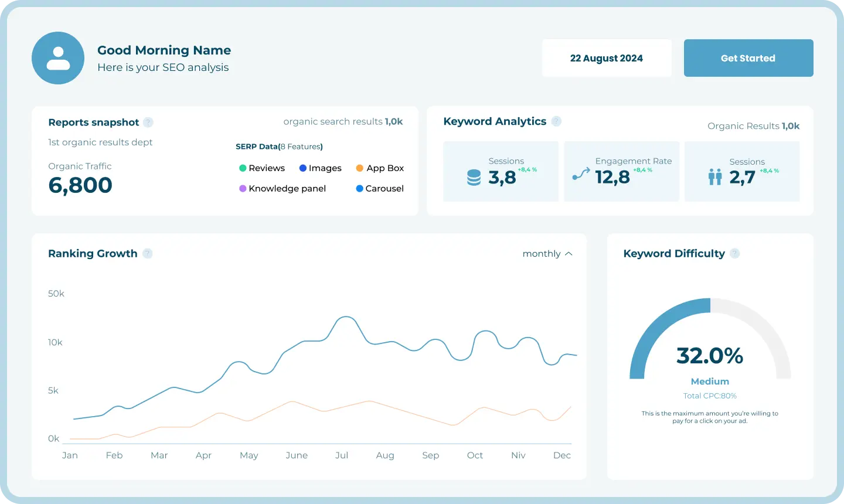Click the Oct label on chart axis

pyautogui.click(x=475, y=455)
